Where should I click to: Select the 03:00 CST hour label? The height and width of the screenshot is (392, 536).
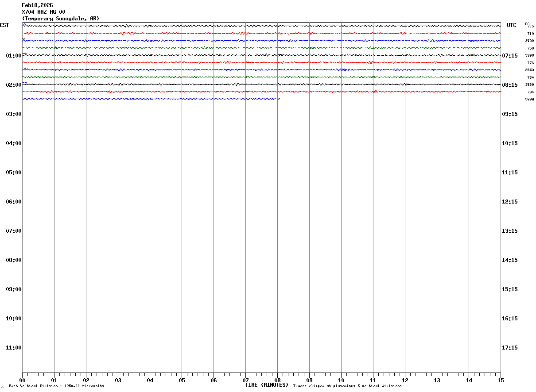14,114
